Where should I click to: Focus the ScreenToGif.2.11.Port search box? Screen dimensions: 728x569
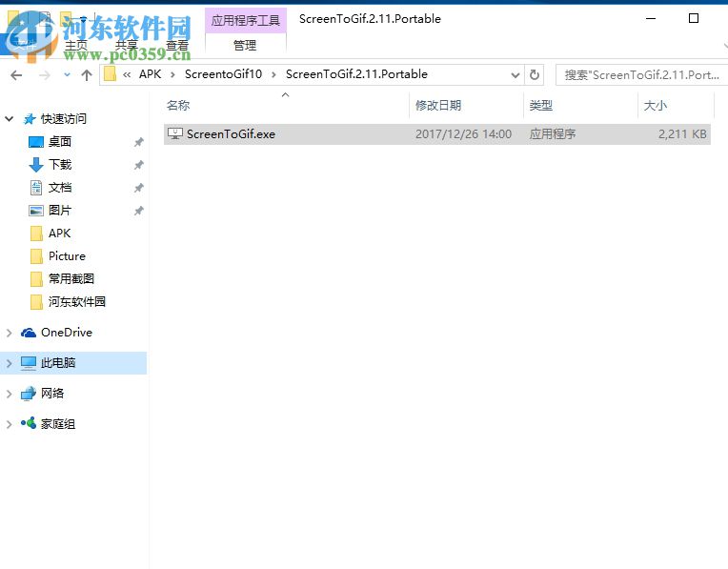click(641, 74)
